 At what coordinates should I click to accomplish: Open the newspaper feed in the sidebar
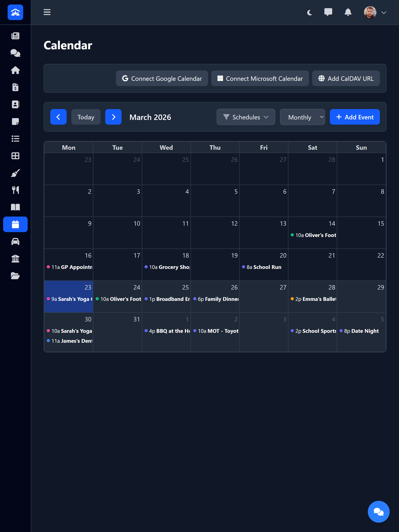(15, 36)
